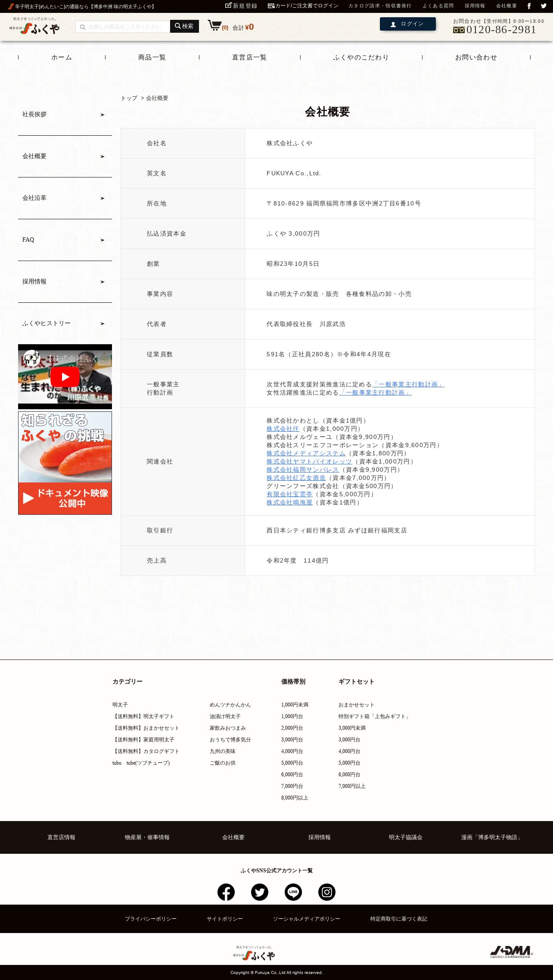The height and width of the screenshot is (980, 553).
Task: Select ふくやヒストリー in the sidebar
Action: (x=65, y=324)
